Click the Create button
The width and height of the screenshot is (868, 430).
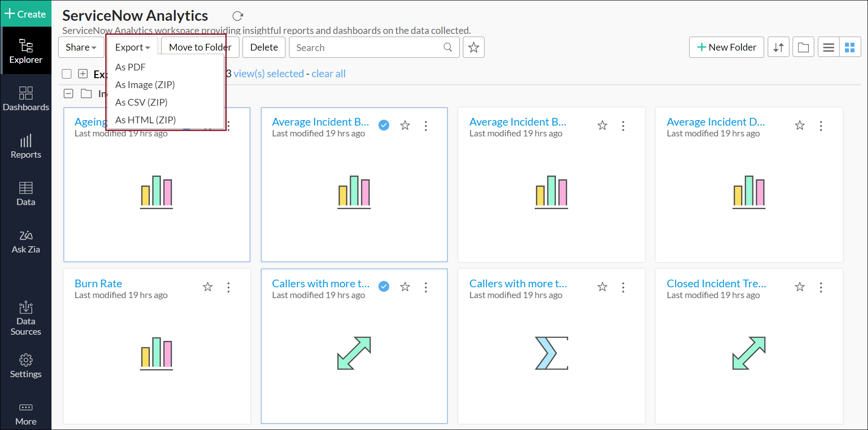point(26,14)
